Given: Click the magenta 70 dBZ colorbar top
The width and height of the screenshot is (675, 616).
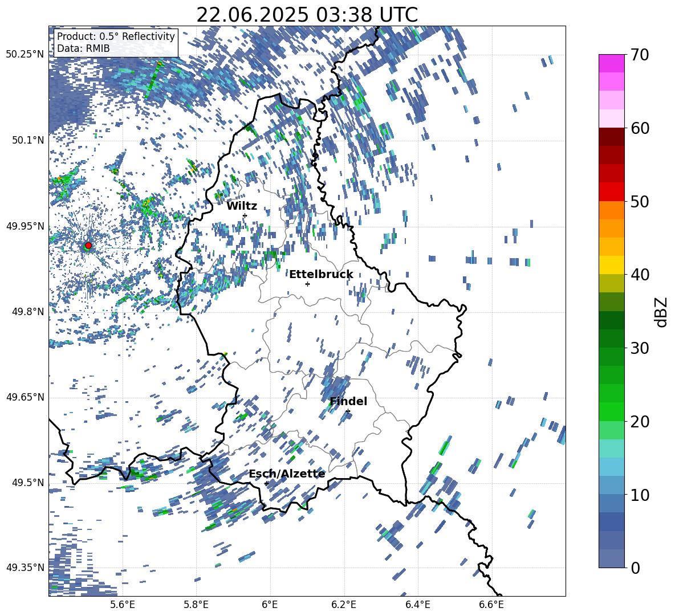Looking at the screenshot, I should [x=611, y=64].
